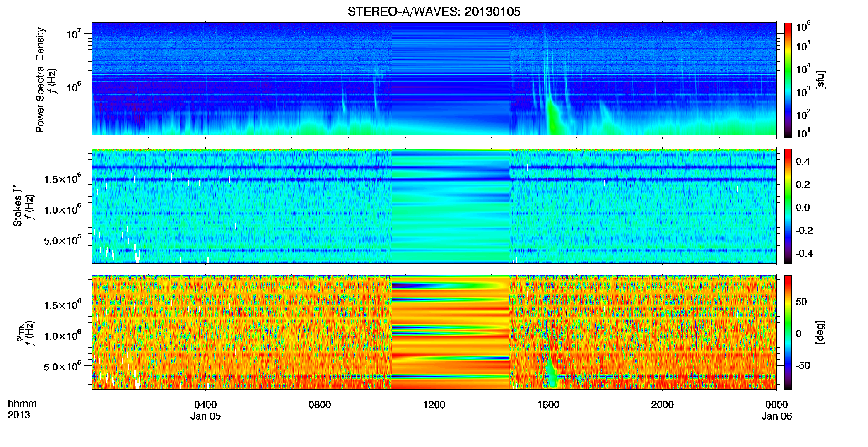
Task: Click the 10^1 label on power colorbar
Action: (x=803, y=133)
